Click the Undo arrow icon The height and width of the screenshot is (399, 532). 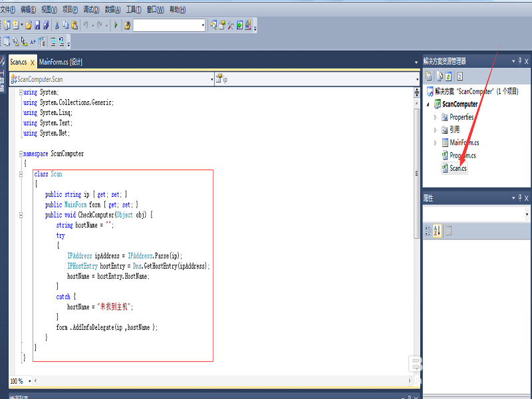(86, 25)
